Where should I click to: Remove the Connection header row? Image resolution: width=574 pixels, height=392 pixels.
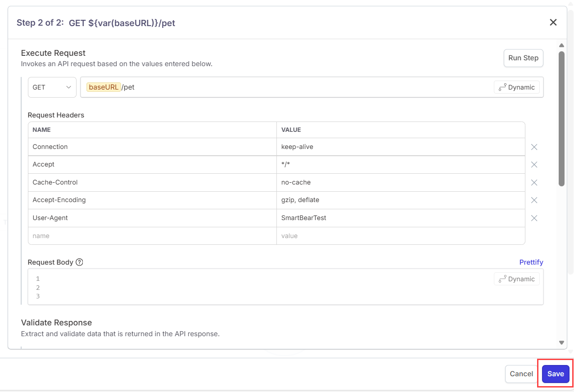pyautogui.click(x=534, y=147)
